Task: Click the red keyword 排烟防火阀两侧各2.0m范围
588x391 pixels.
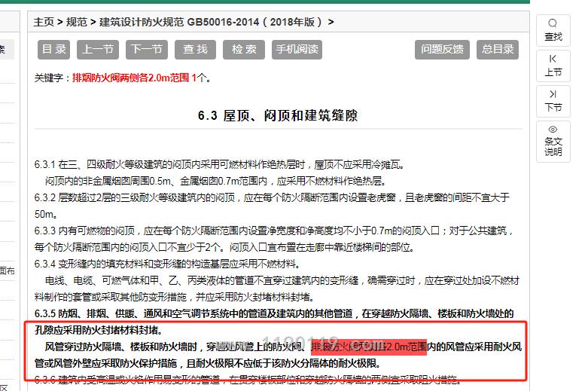Action: point(131,78)
